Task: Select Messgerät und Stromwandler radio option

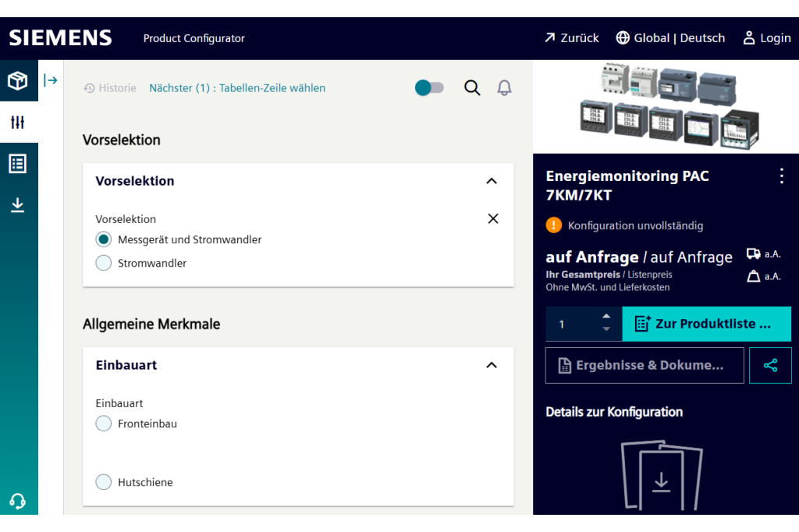Action: [104, 239]
